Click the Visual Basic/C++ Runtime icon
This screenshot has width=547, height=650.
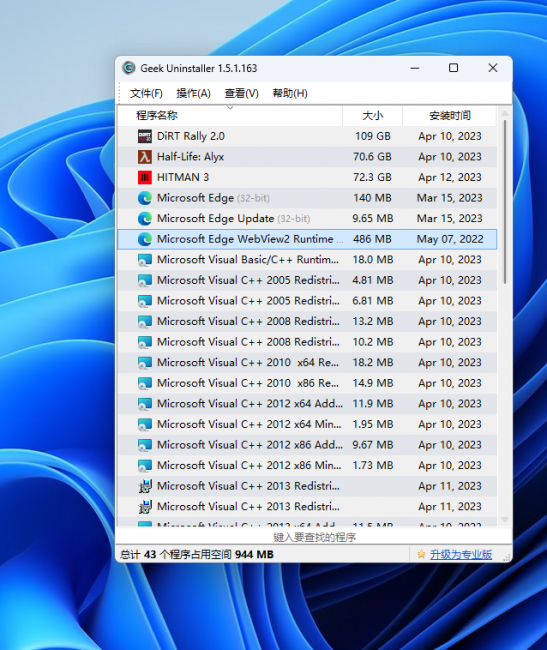145,260
